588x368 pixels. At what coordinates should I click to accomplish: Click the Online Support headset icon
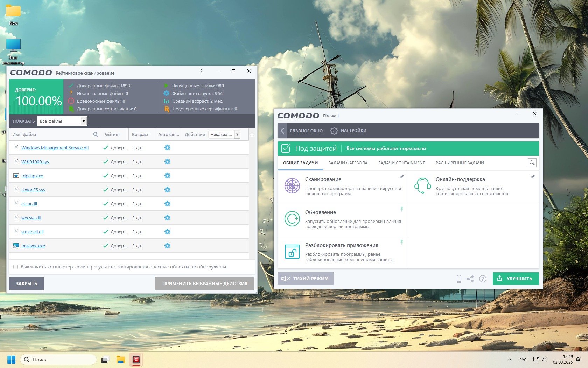[x=422, y=186]
